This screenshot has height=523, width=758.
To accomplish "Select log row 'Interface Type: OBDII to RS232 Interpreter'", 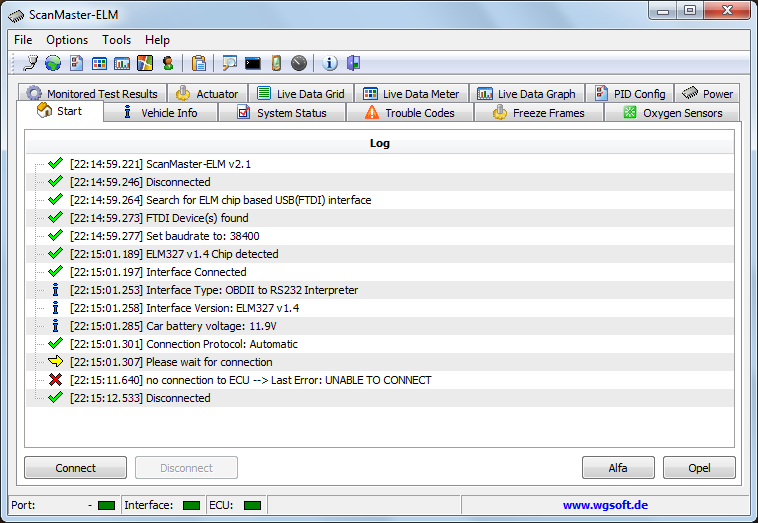I will [x=379, y=290].
